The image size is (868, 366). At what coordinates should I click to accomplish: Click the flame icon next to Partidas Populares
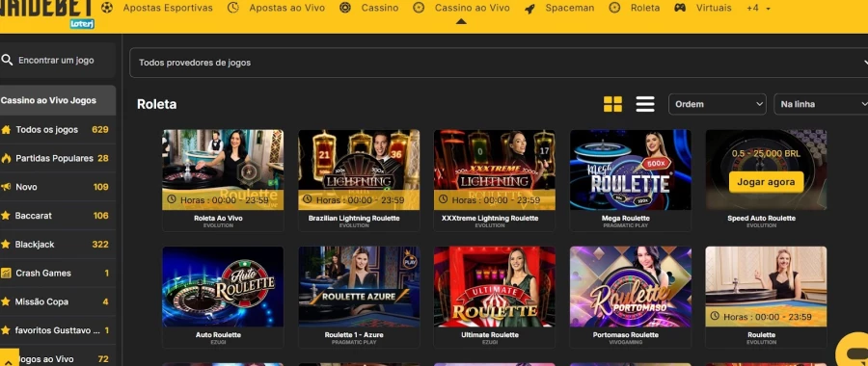(x=6, y=158)
